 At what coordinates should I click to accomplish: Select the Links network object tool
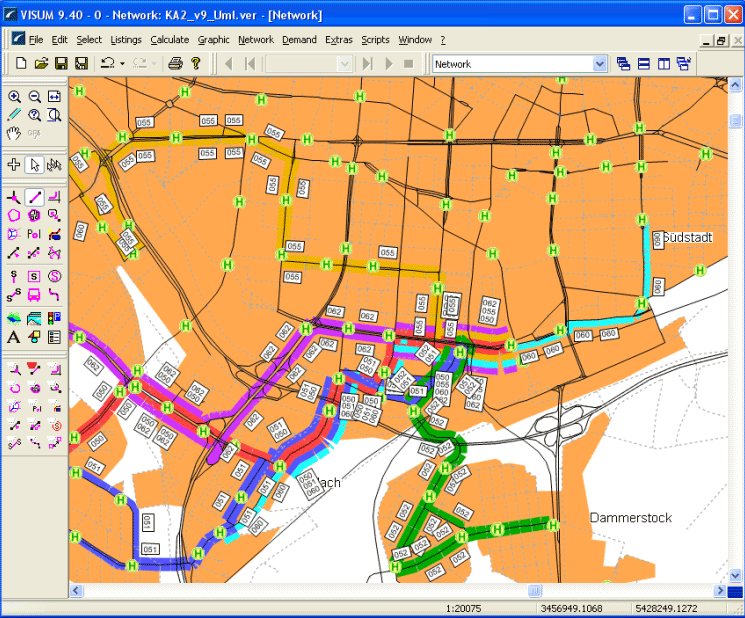pyautogui.click(x=34, y=197)
